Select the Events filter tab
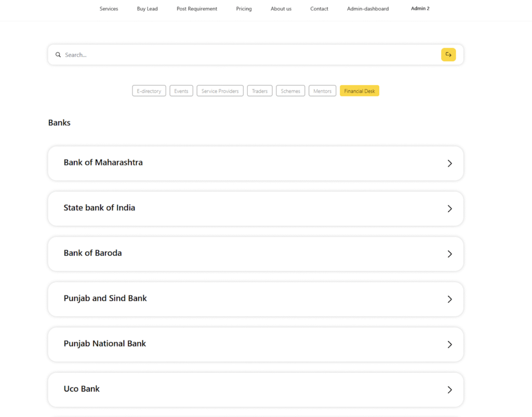 [x=181, y=90]
